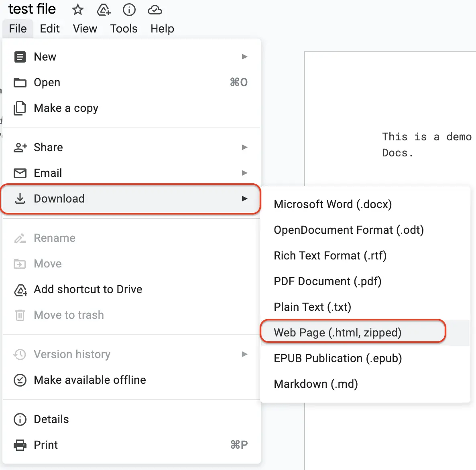Open Details entry label
Screen dimensions: 476x470
[51, 419]
